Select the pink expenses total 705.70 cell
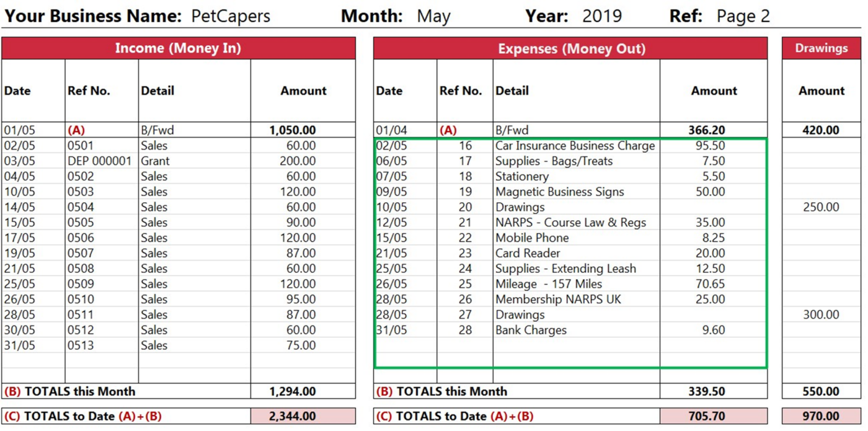Screen dimensions: 868x431 click(713, 416)
